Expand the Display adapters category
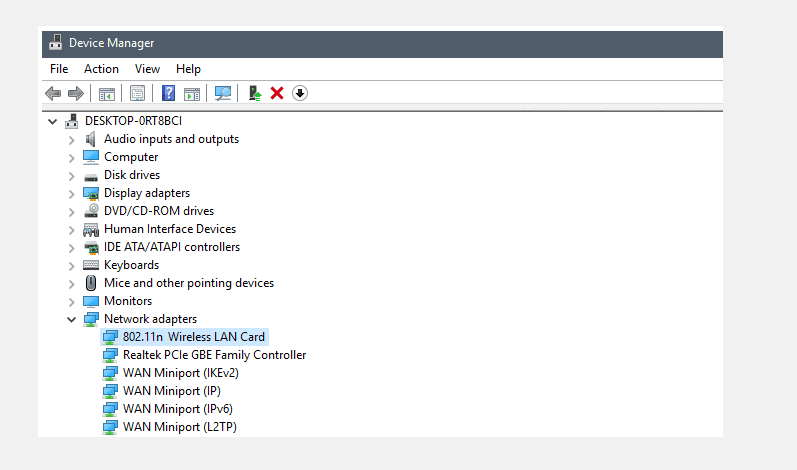 [72, 194]
